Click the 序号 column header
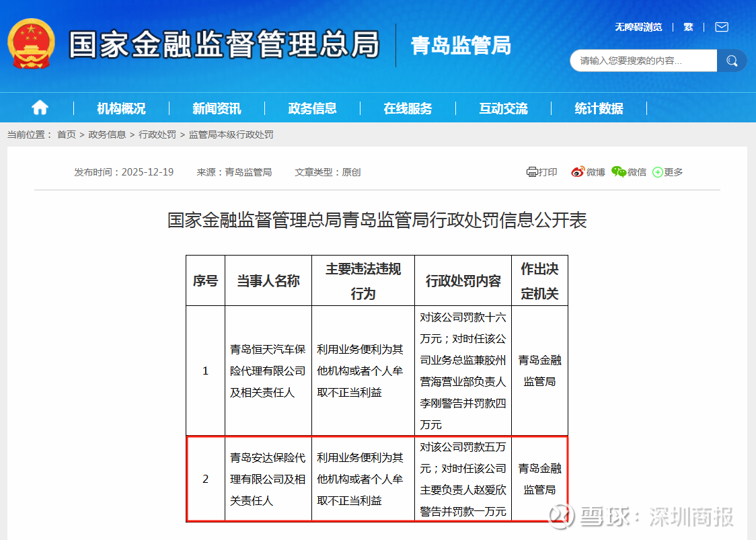 pyautogui.click(x=205, y=280)
